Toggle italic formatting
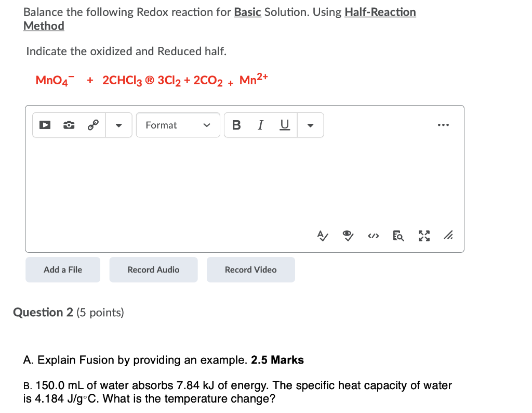 click(260, 125)
